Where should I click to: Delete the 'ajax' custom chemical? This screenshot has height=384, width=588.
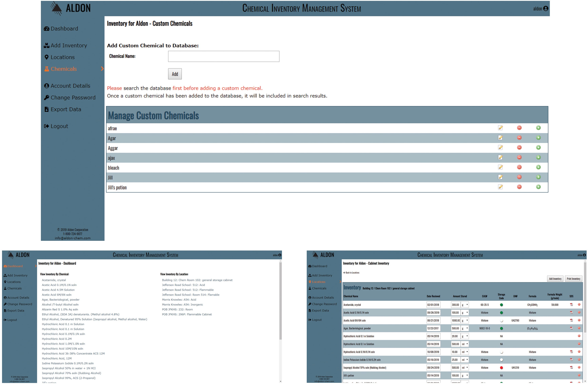click(x=519, y=157)
